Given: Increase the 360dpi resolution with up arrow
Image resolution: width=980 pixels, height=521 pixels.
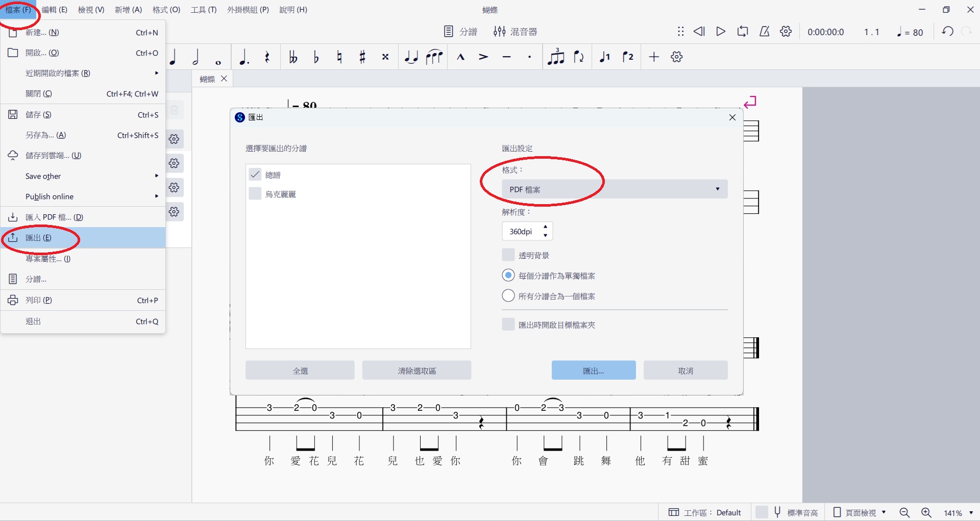Looking at the screenshot, I should [x=546, y=227].
